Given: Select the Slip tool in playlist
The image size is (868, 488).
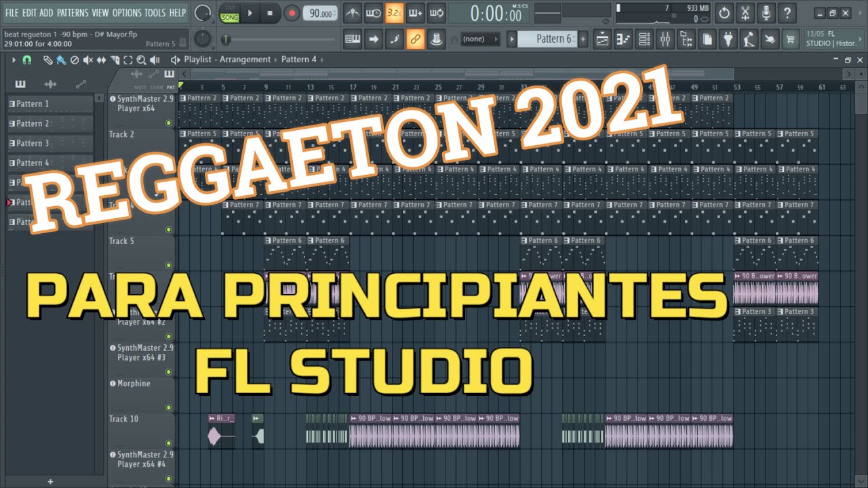Looking at the screenshot, I should tap(101, 60).
